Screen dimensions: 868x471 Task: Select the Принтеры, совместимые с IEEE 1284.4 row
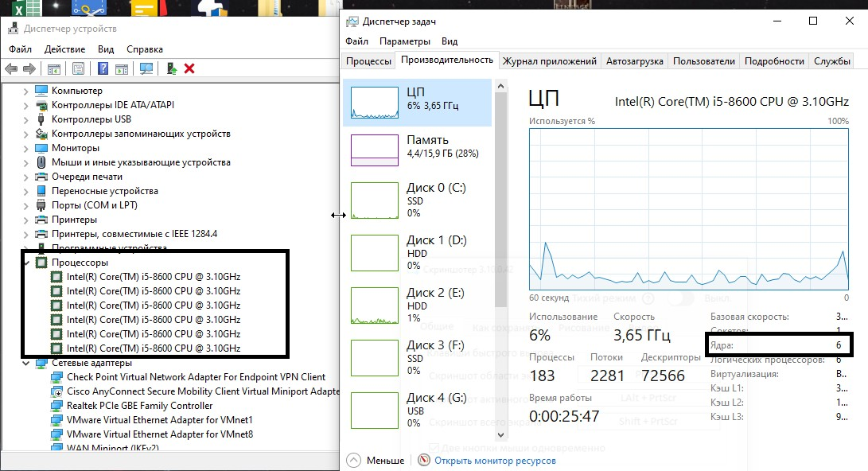click(x=134, y=234)
